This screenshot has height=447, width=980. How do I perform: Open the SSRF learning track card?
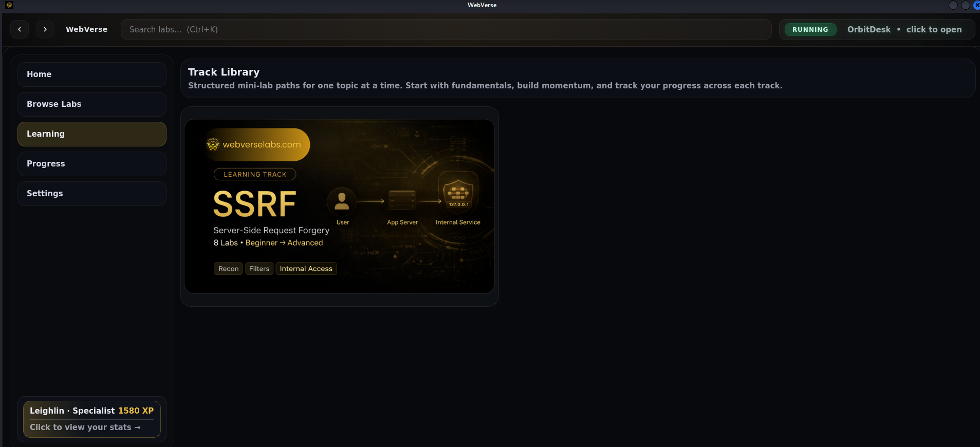coord(339,206)
